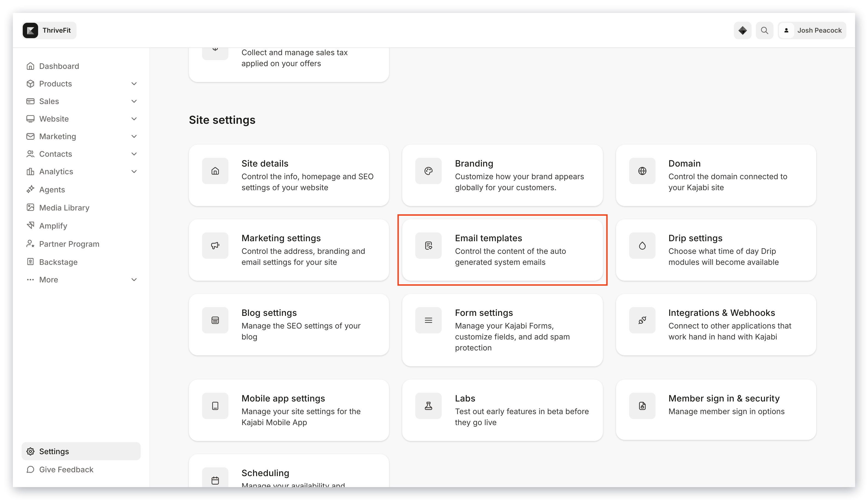Click the Branding palette icon
868x500 pixels.
point(428,171)
